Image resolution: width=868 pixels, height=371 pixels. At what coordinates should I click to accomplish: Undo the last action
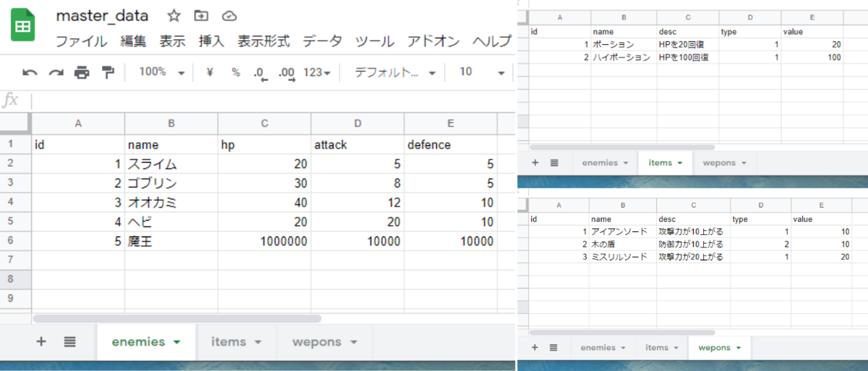pyautogui.click(x=30, y=72)
